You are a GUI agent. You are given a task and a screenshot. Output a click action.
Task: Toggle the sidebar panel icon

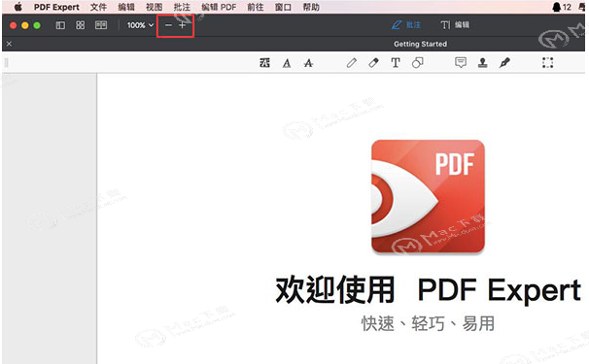[x=60, y=25]
